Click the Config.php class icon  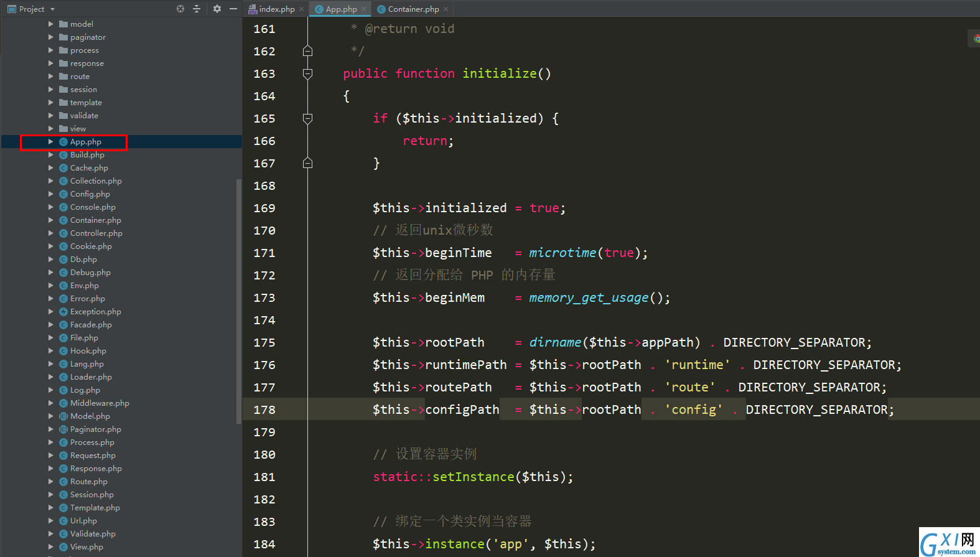(x=63, y=194)
